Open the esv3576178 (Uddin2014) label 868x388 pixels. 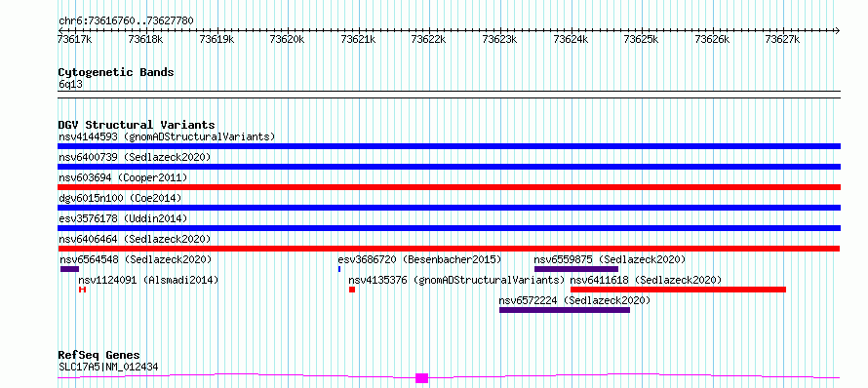(x=123, y=218)
